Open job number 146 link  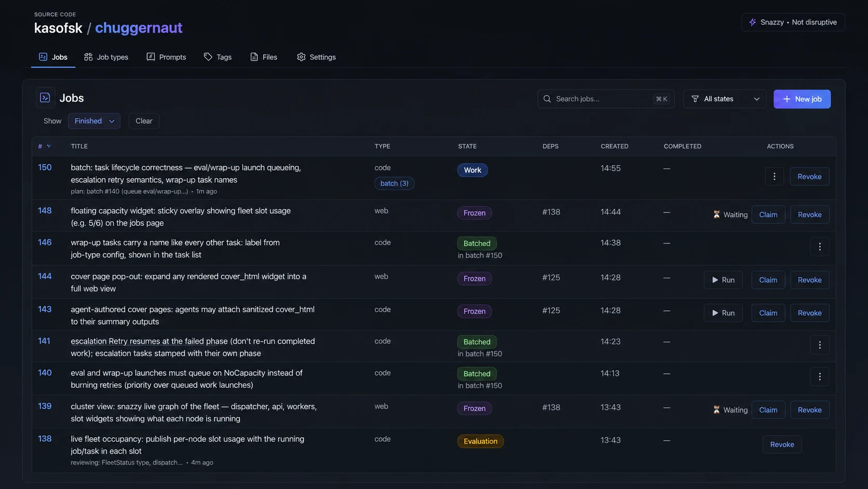pyautogui.click(x=45, y=242)
